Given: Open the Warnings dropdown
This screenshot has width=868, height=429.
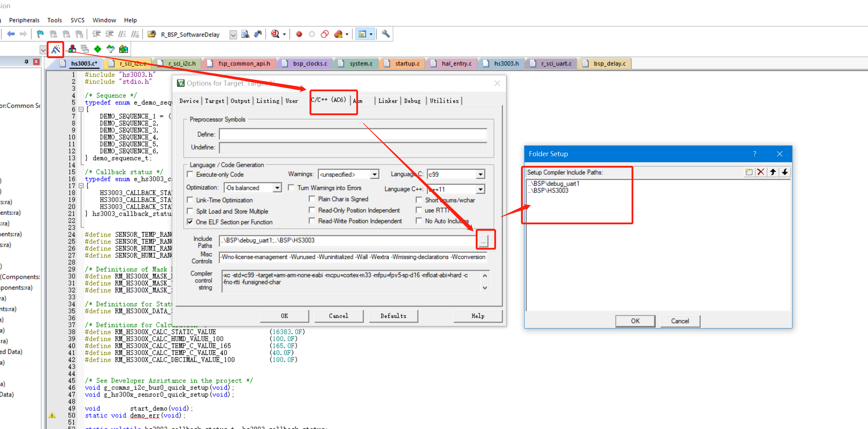Looking at the screenshot, I should (x=374, y=174).
